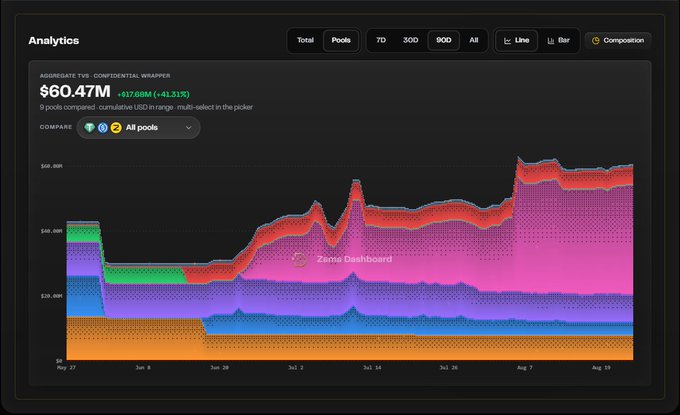This screenshot has width=680, height=415.
Task: Click the +$17.68M (+41.31%) change text
Action: click(154, 94)
